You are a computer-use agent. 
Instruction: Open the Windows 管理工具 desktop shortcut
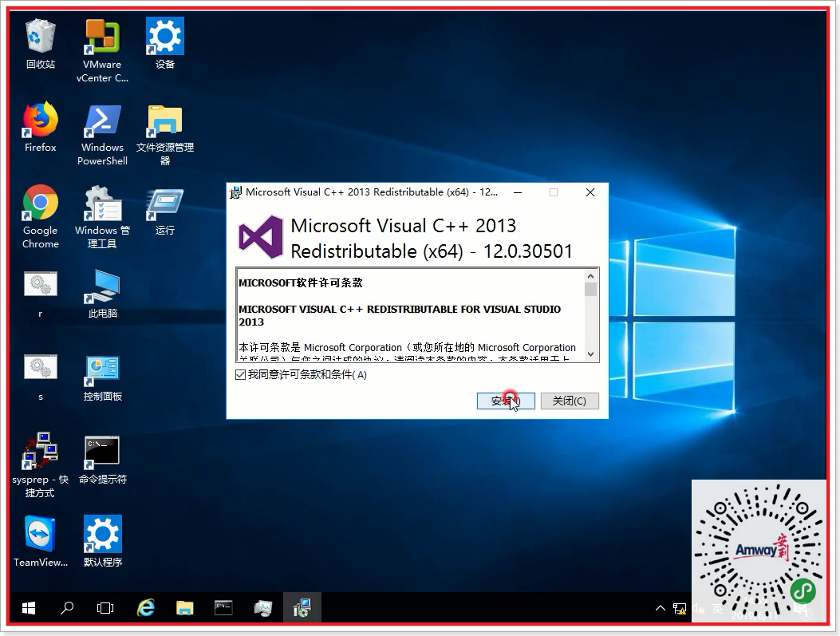pos(102,217)
